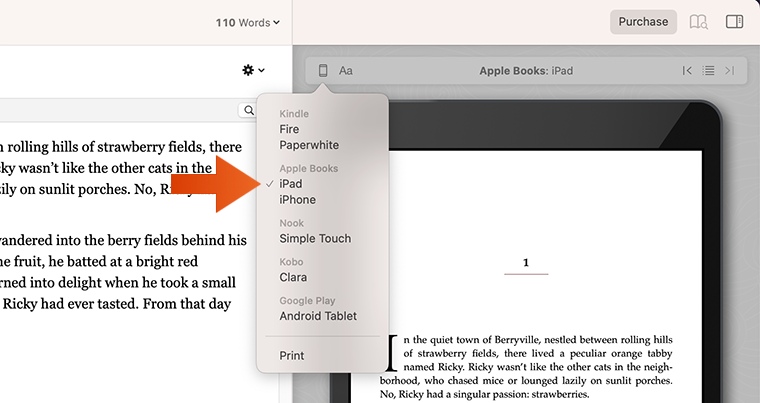This screenshot has width=760, height=403.
Task: Click the book search icon in toolbar
Action: [698, 22]
